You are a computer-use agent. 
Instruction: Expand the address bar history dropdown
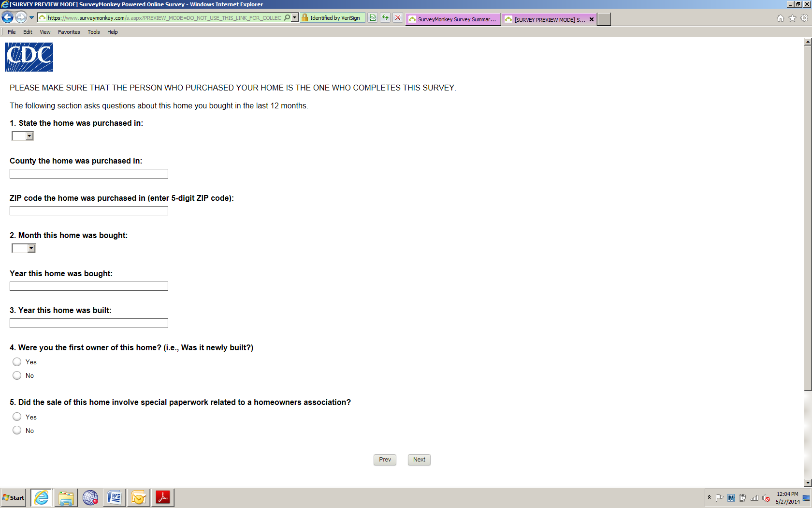295,18
